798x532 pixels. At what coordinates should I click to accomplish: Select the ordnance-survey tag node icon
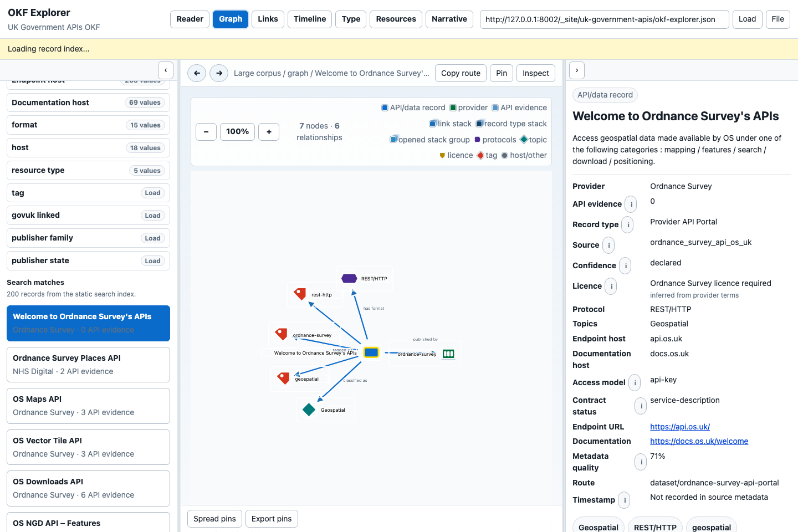[x=282, y=334]
